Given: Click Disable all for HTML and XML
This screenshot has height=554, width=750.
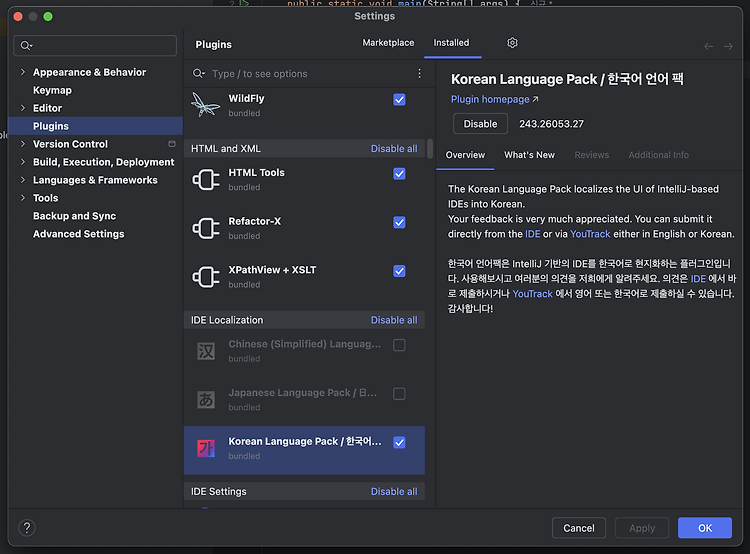Looking at the screenshot, I should [x=394, y=148].
